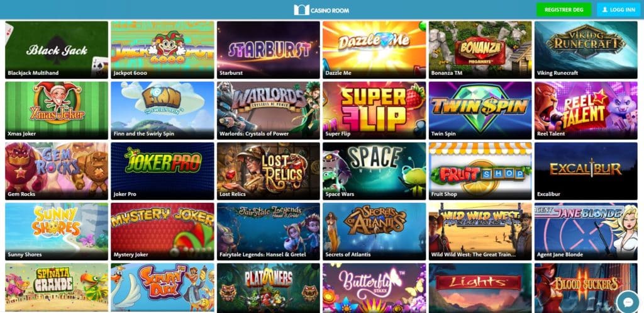Open the Twin Spin slot tile
This screenshot has width=644, height=313.
tap(480, 110)
